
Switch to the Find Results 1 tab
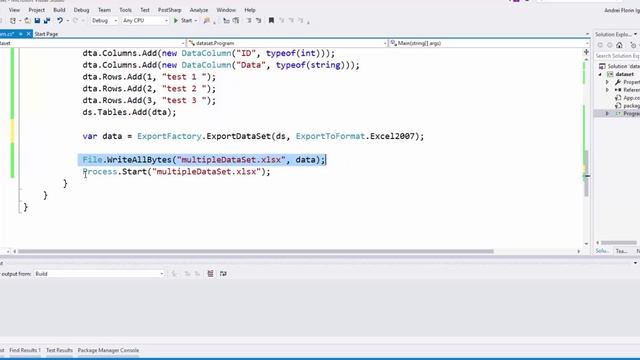[x=25, y=350]
